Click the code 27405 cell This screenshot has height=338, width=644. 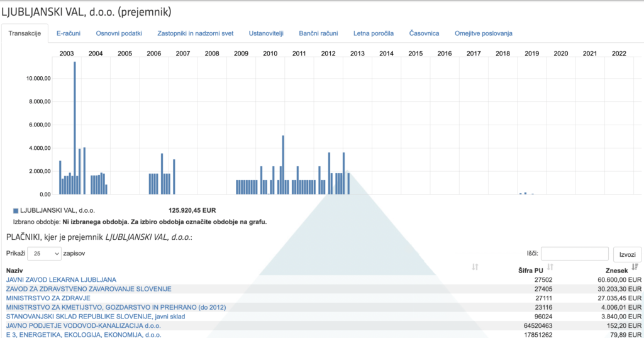coord(543,289)
